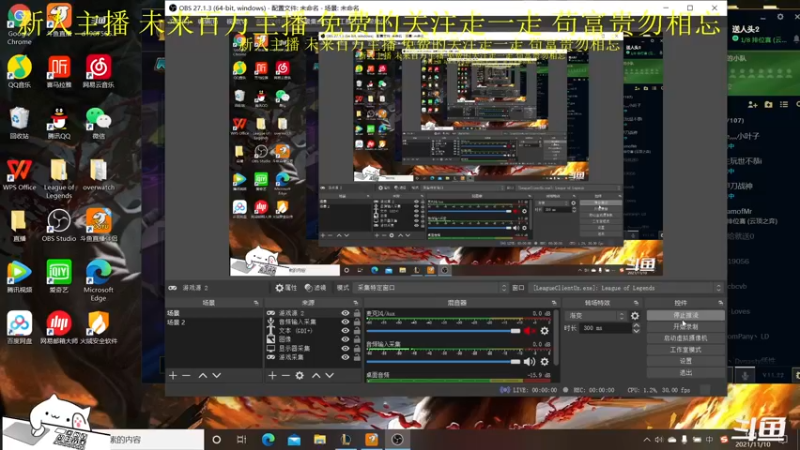Launch 网易邮箱大师 desktop icon
Image resolution: width=800 pixels, height=450 pixels.
coord(59,327)
